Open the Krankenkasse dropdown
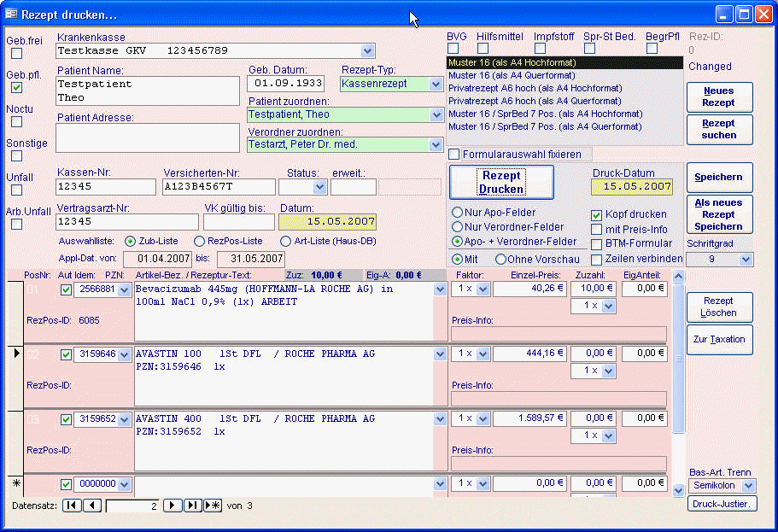Image resolution: width=778 pixels, height=532 pixels. 367,50
